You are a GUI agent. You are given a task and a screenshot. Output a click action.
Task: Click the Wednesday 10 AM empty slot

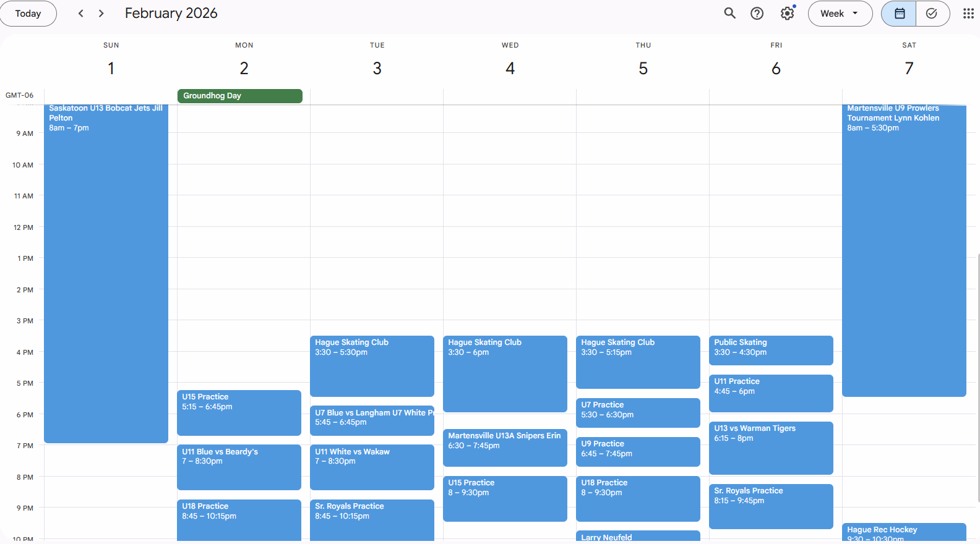point(509,179)
